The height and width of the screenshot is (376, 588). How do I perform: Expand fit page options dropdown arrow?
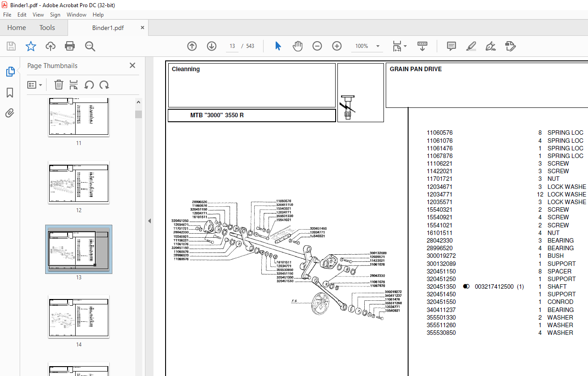pos(405,46)
